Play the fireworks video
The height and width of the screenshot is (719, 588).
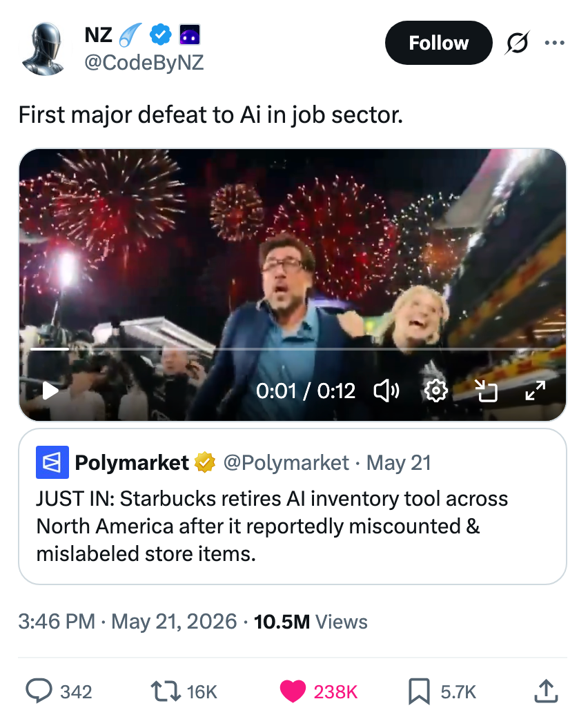[50, 391]
